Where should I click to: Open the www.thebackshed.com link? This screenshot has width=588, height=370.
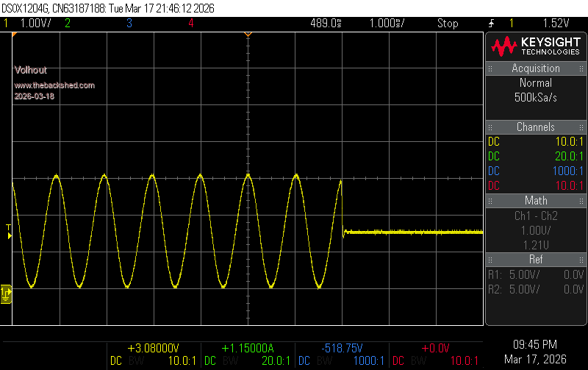pyautogui.click(x=54, y=85)
